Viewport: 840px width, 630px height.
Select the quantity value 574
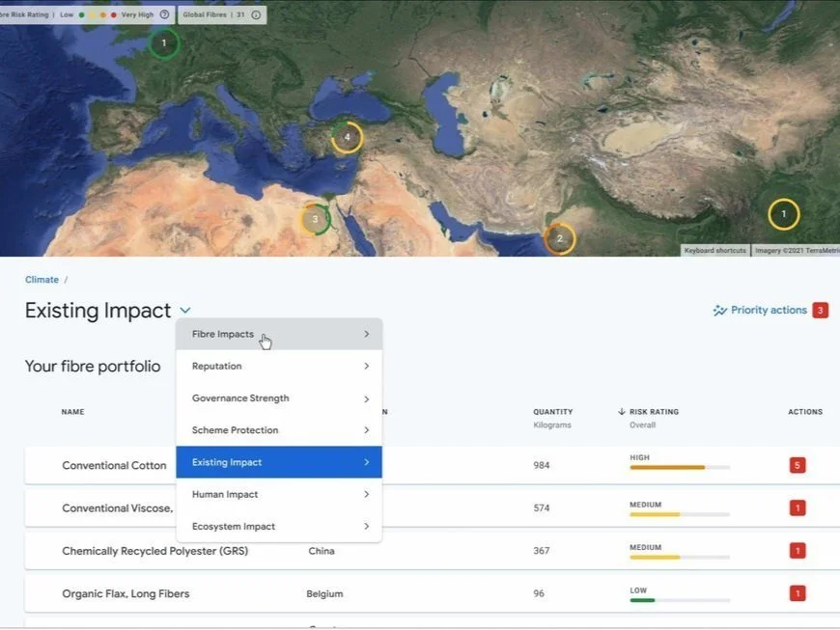[x=542, y=508]
